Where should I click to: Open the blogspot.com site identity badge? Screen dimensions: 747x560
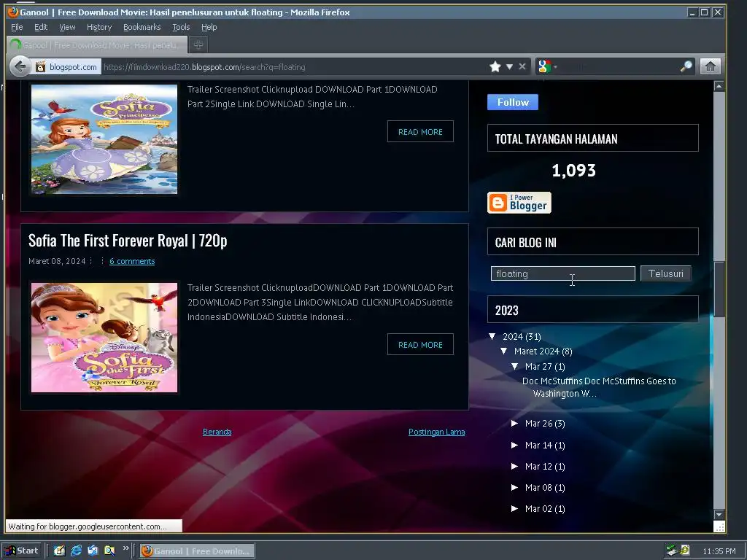point(66,66)
